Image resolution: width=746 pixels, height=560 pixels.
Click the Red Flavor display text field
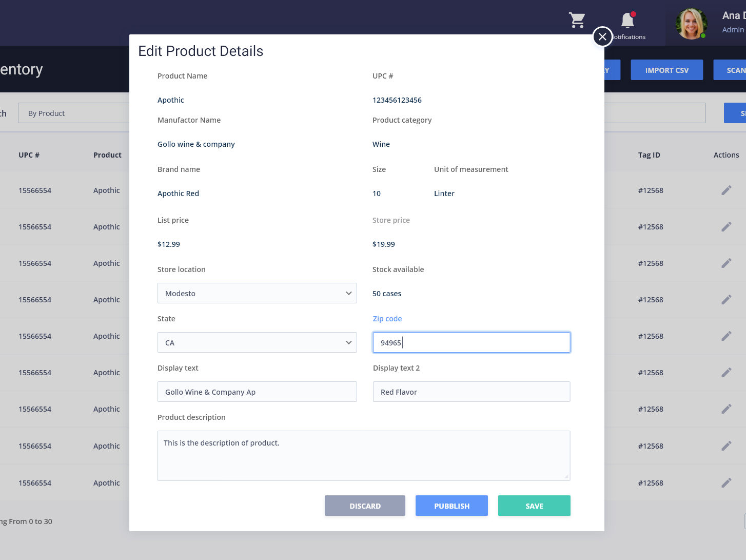471,392
